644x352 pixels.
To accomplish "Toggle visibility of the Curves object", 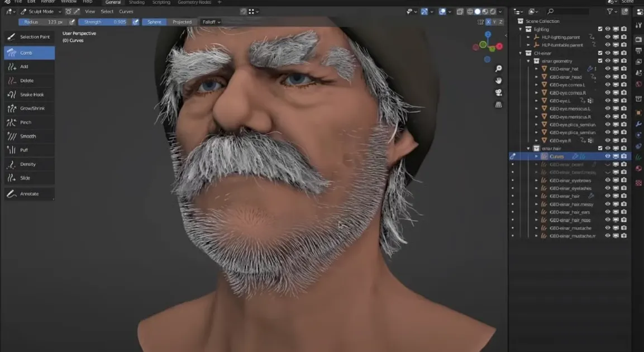I will point(608,156).
